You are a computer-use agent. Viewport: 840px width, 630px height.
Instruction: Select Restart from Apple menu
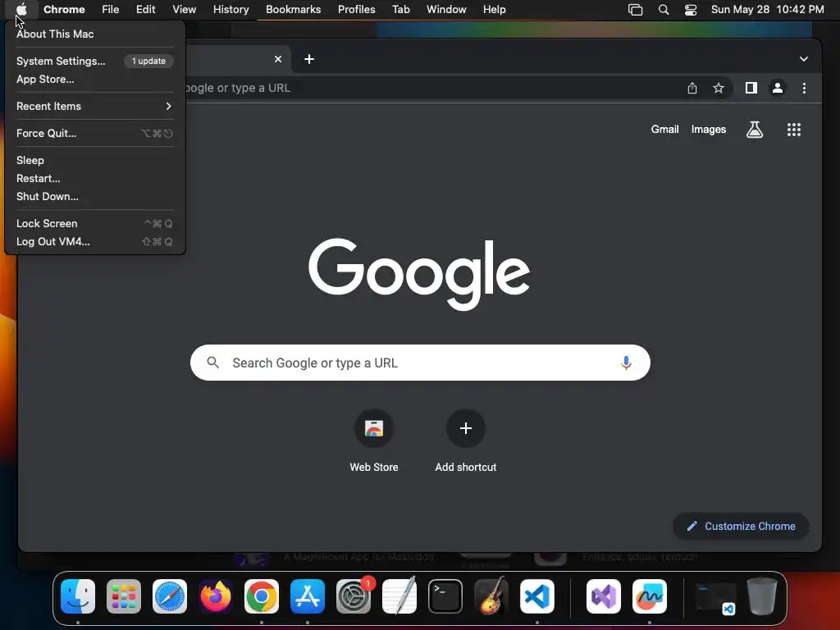coord(38,178)
